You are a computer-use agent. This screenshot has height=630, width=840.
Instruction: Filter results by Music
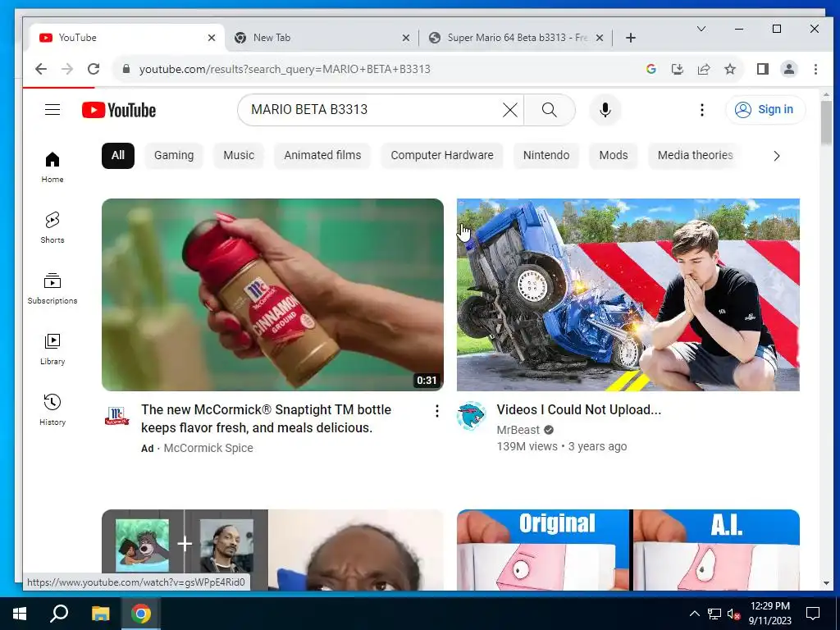pyautogui.click(x=239, y=156)
